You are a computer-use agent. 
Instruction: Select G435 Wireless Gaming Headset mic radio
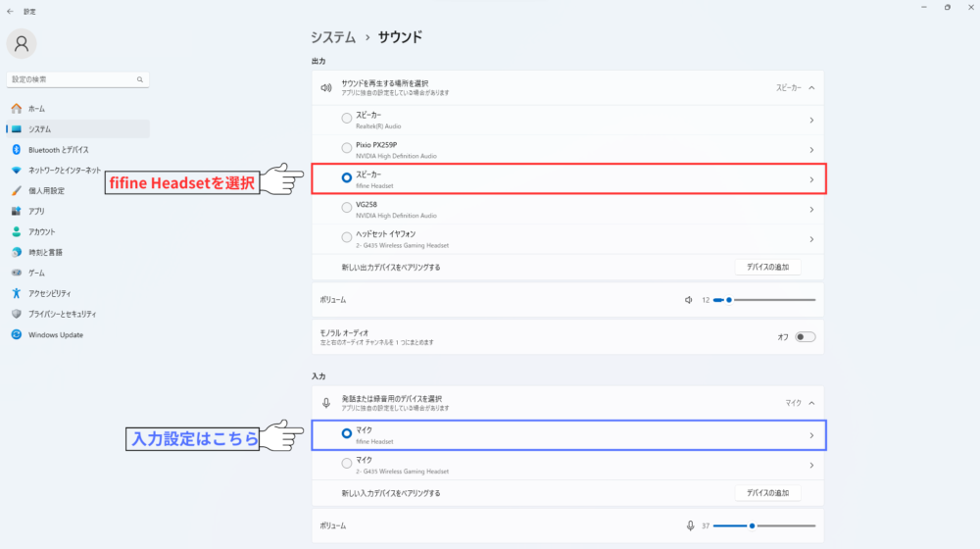[x=346, y=464]
